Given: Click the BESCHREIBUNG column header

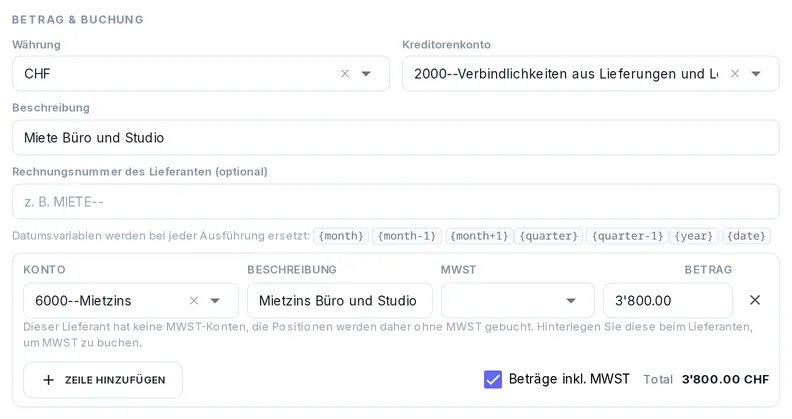Looking at the screenshot, I should [292, 270].
